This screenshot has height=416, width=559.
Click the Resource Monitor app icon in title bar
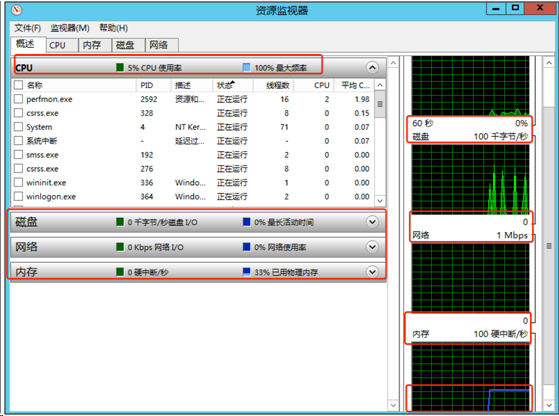tap(16, 10)
